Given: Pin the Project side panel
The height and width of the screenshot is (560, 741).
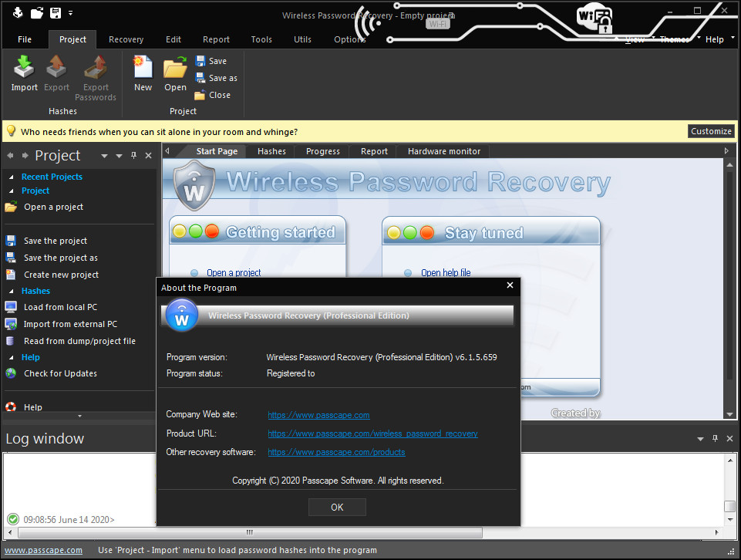Looking at the screenshot, I should click(133, 156).
